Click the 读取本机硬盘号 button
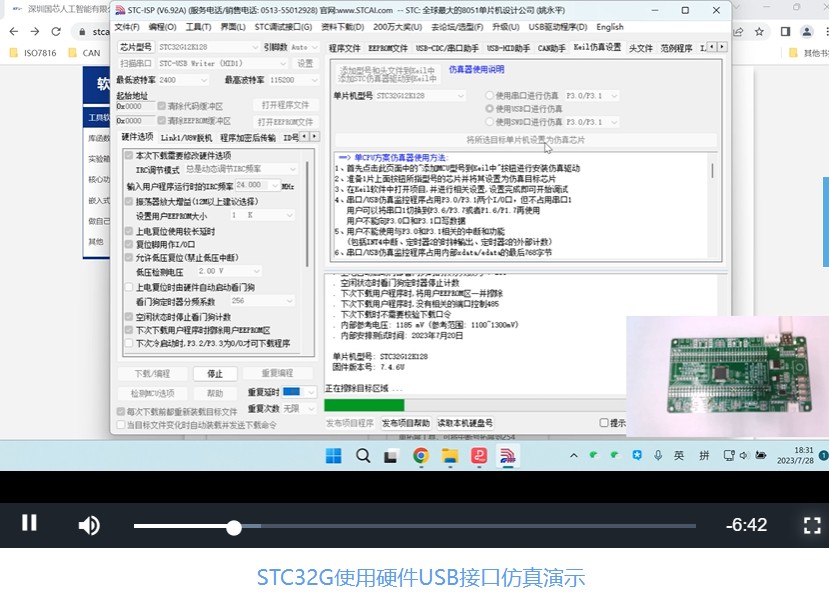 click(x=465, y=423)
